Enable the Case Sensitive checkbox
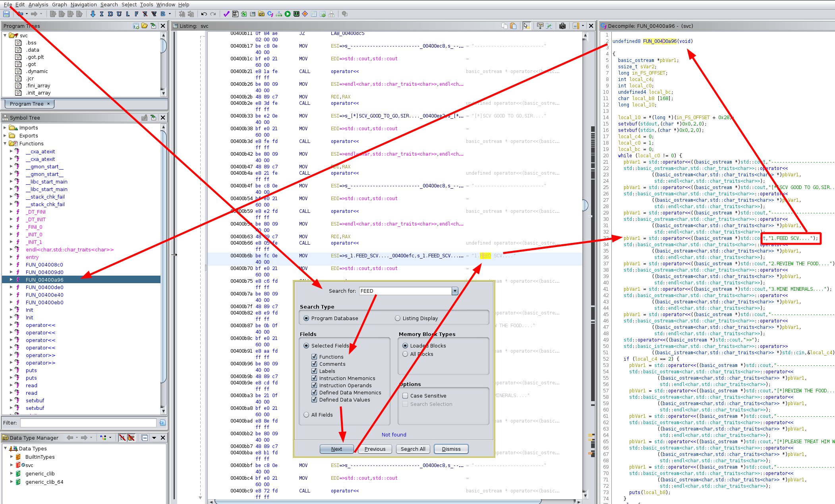 (405, 396)
